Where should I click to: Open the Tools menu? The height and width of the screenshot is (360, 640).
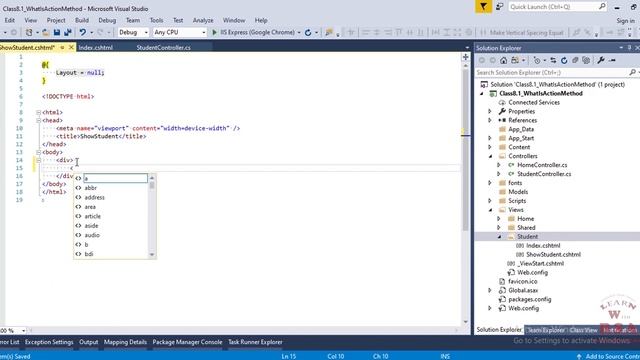[x=156, y=20]
